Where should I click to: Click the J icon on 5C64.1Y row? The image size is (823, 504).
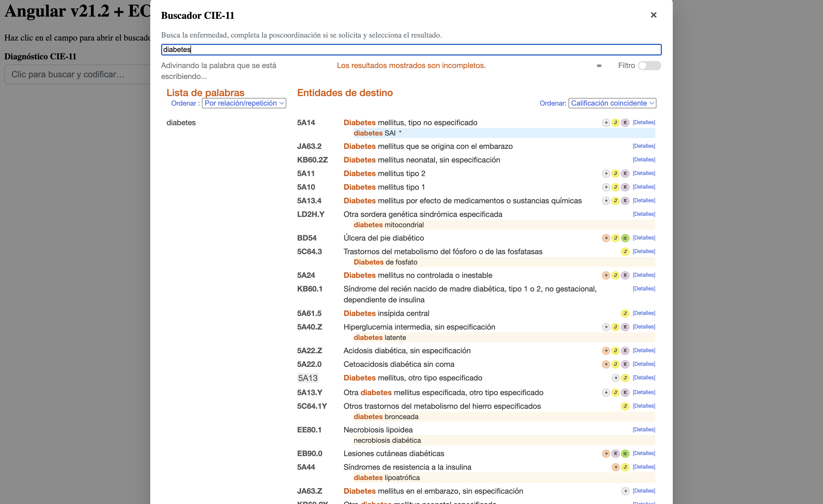[625, 406]
